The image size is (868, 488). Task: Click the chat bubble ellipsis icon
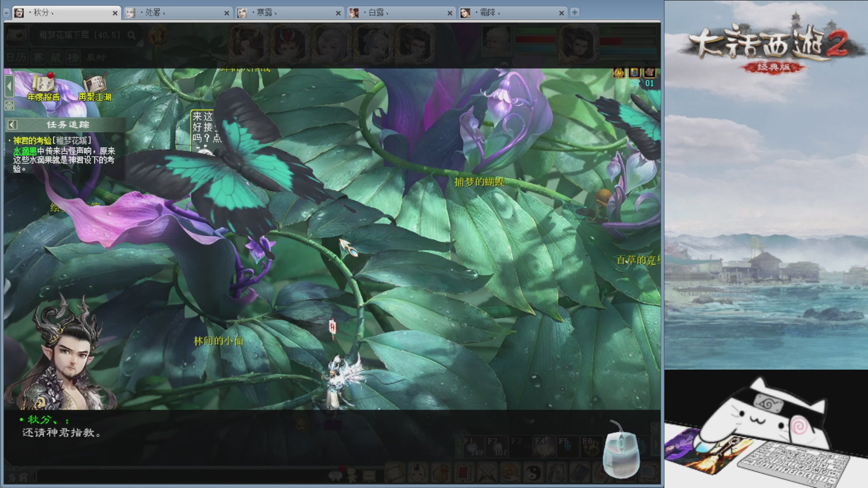click(x=369, y=475)
